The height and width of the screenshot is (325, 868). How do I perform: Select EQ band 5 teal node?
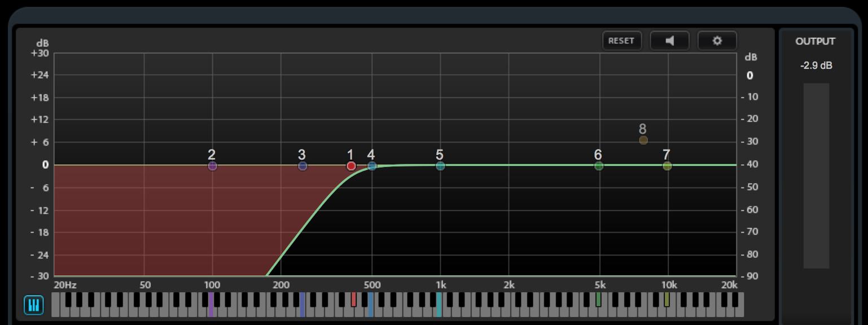(x=440, y=166)
